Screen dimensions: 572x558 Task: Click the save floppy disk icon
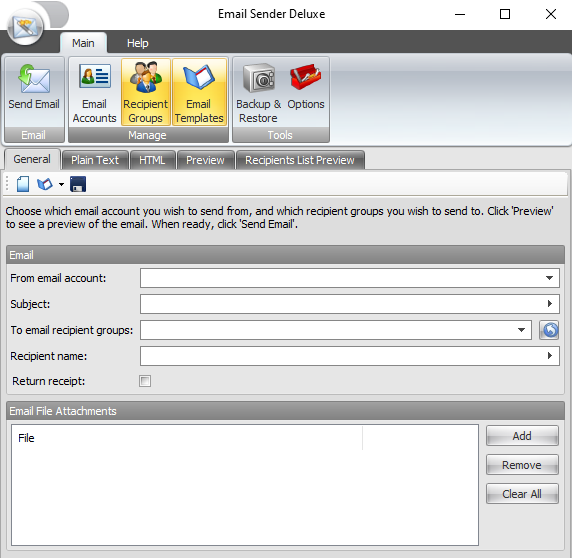[78, 184]
